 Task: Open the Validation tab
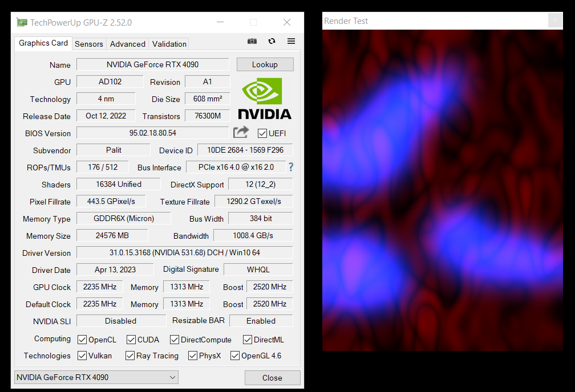(x=169, y=44)
